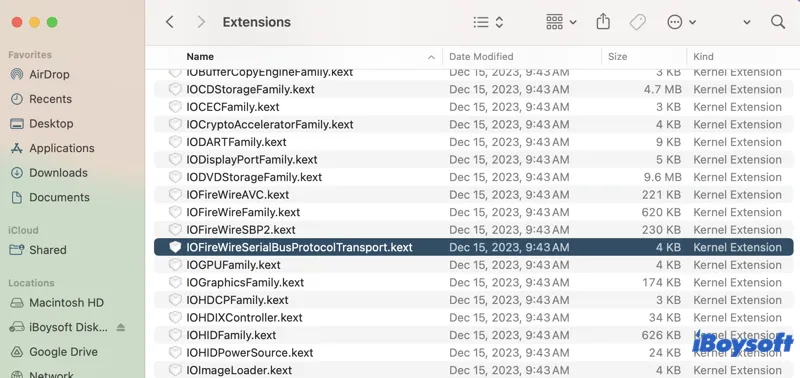This screenshot has height=378, width=800.
Task: Click the Share toolbar icon
Action: [603, 22]
